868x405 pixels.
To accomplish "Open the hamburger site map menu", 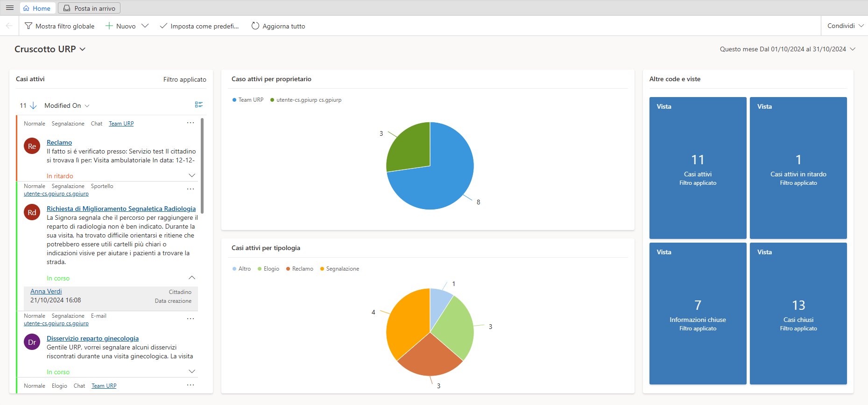I will [x=9, y=8].
